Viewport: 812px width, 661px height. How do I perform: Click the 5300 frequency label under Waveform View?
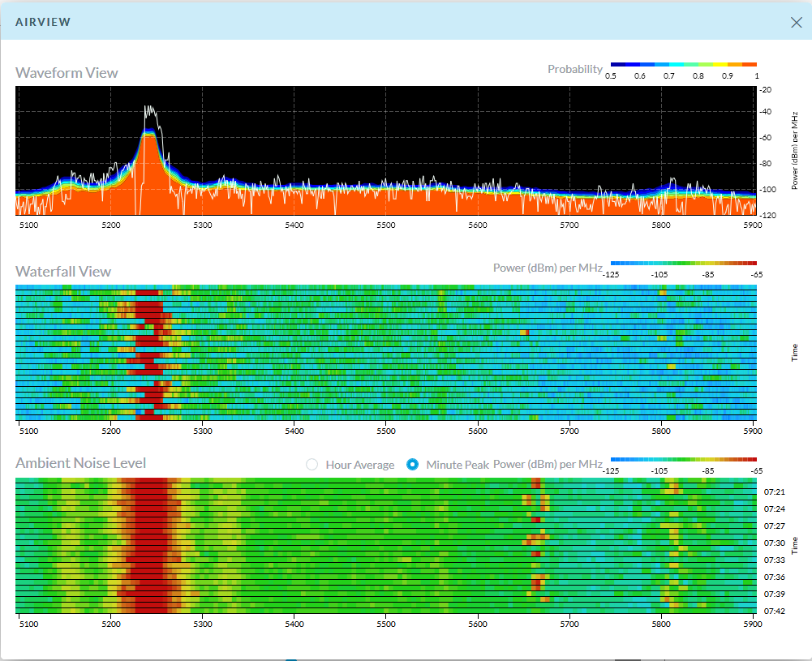click(x=203, y=225)
